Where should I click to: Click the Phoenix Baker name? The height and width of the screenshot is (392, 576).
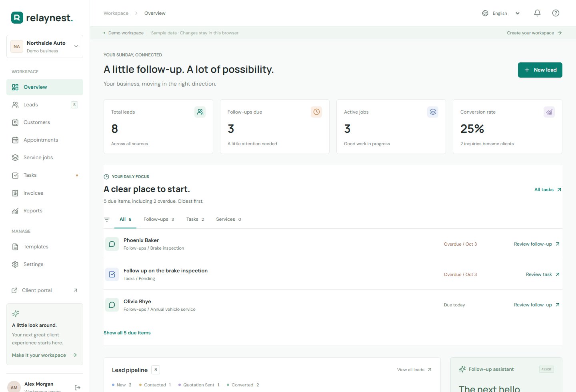141,240
